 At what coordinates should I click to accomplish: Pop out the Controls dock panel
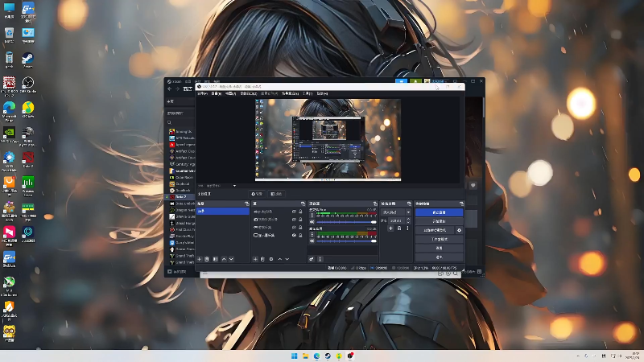[x=461, y=204]
